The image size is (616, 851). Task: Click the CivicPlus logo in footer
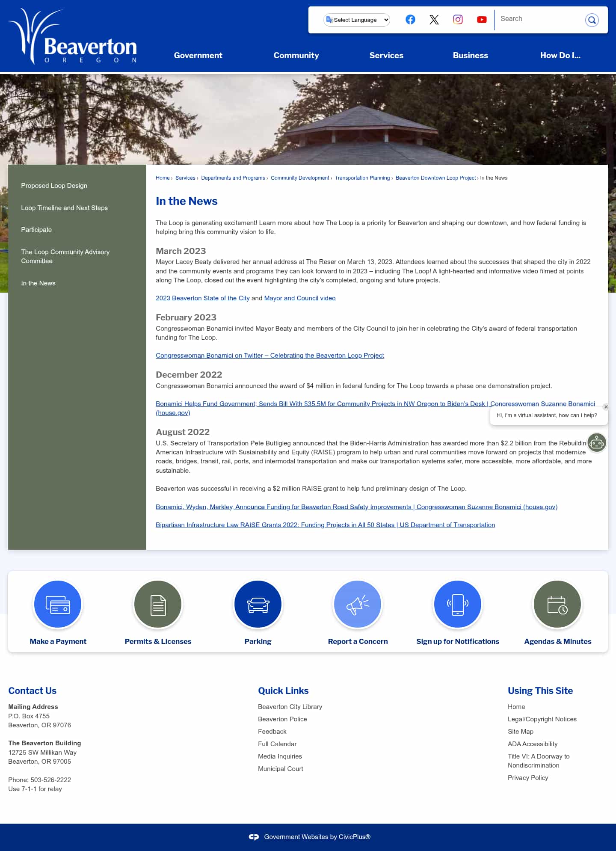click(x=254, y=837)
